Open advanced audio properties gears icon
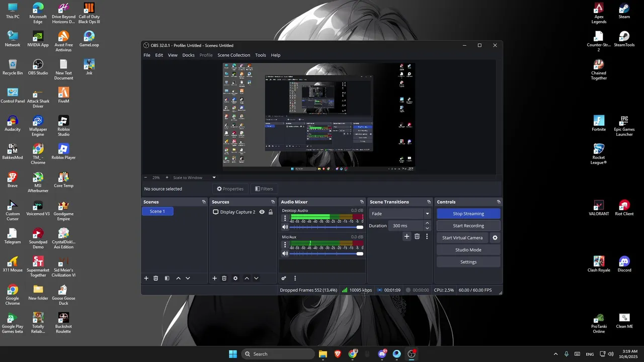The image size is (644, 362). 284,278
